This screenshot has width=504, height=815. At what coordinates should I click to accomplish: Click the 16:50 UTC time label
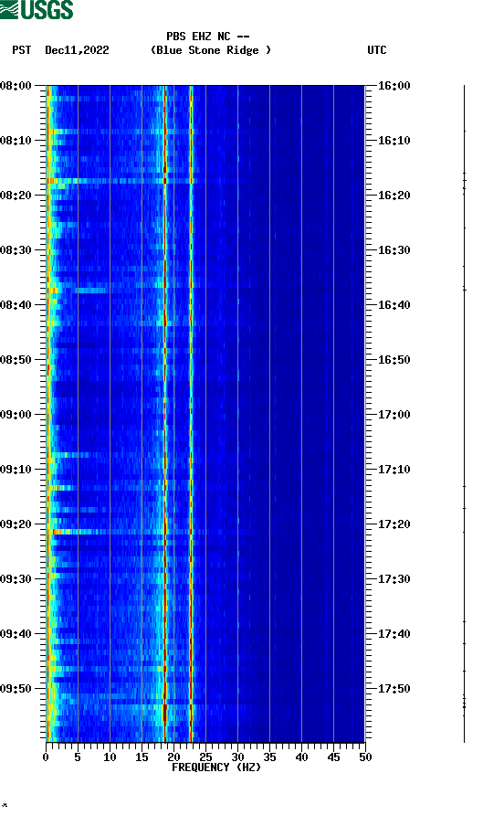(x=394, y=360)
